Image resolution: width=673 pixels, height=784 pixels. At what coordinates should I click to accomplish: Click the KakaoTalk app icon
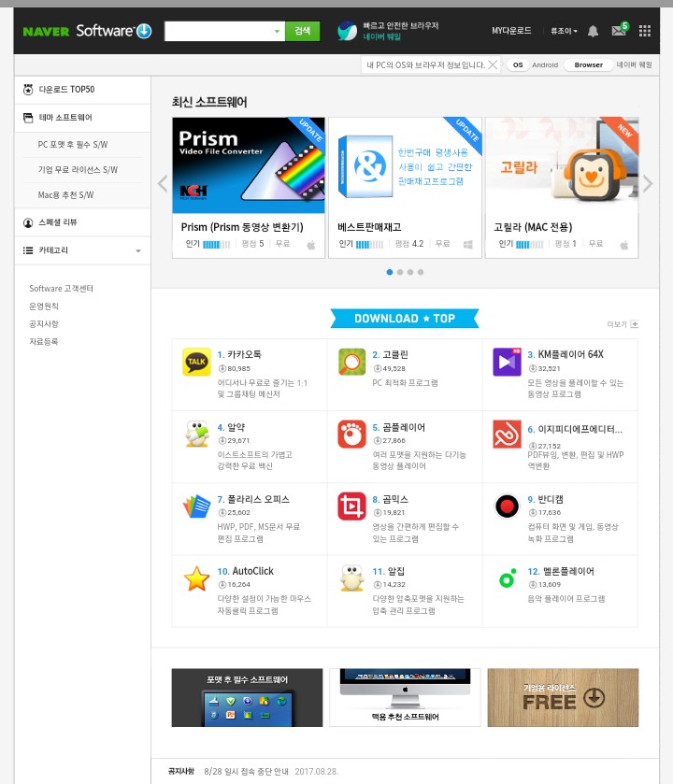pos(195,363)
